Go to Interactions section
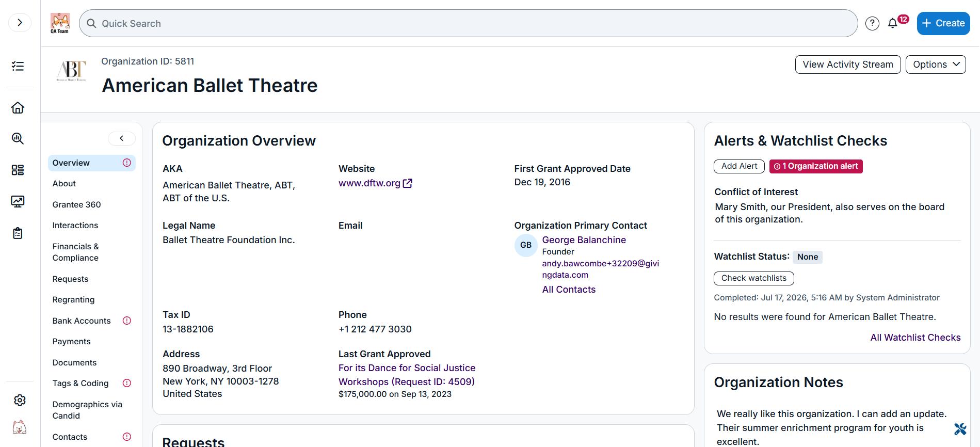 (x=75, y=226)
